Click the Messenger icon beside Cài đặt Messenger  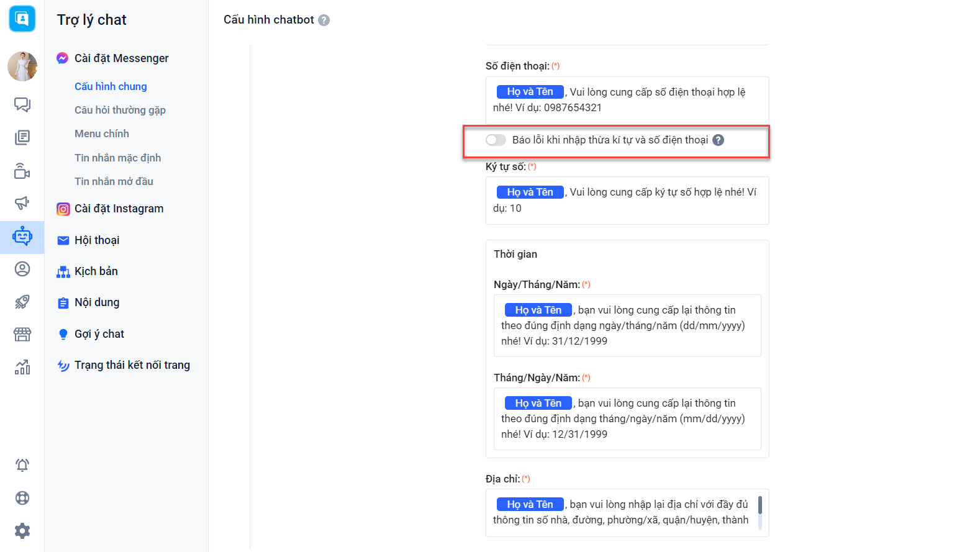click(x=63, y=58)
